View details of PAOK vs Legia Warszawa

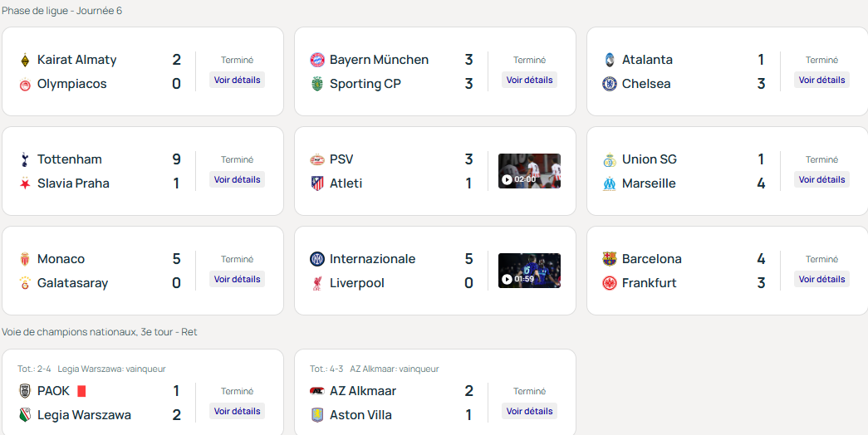pyautogui.click(x=237, y=412)
